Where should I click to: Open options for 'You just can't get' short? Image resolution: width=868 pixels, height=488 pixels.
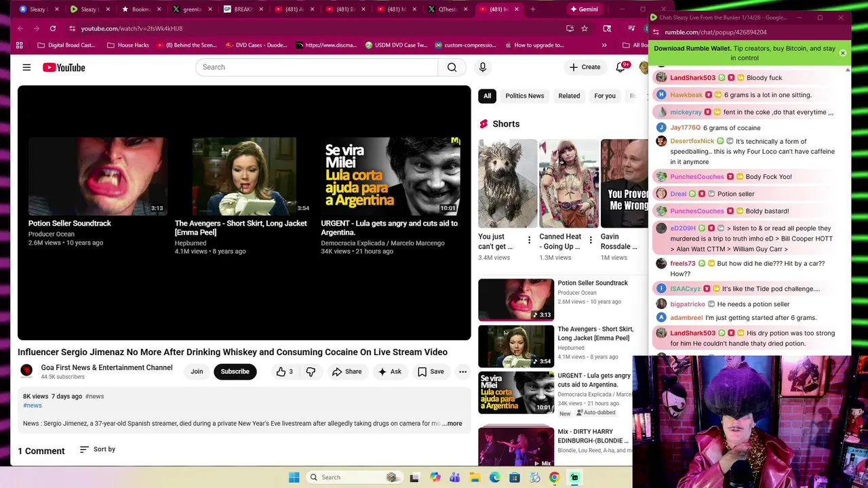tap(529, 240)
